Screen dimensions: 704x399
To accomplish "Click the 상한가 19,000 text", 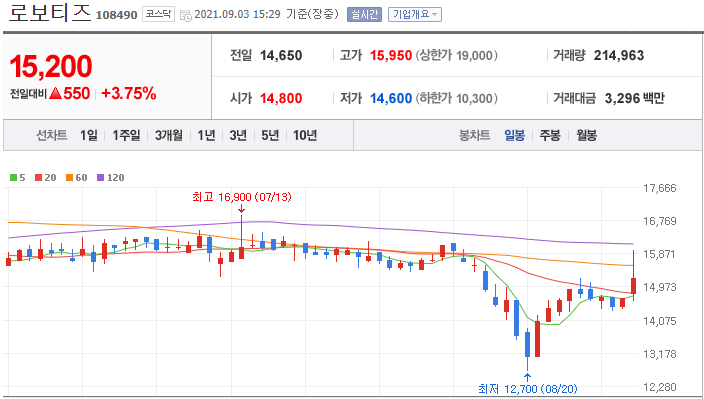I will point(457,56).
